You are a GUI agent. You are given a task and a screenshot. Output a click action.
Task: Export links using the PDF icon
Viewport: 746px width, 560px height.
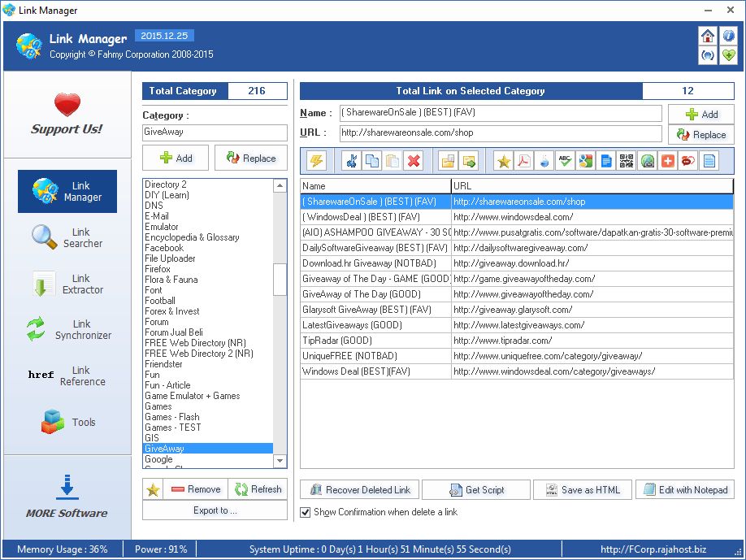coord(524,160)
